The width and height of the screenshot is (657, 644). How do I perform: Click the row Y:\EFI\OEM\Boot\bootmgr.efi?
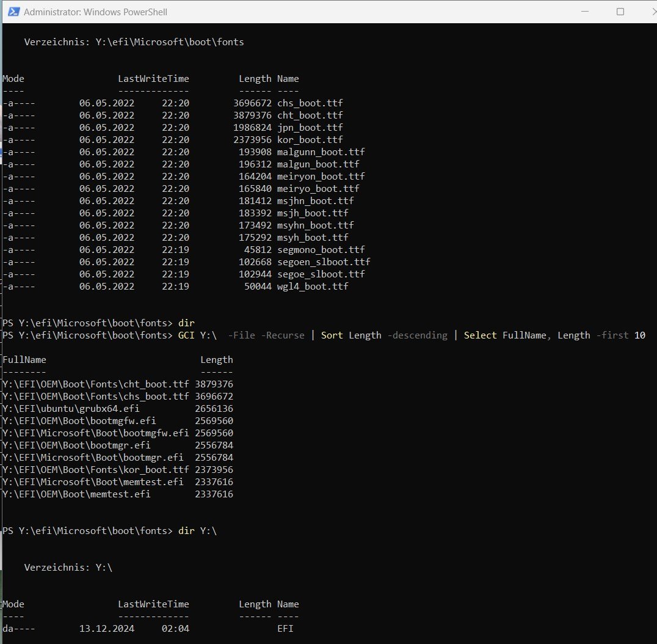tap(118, 445)
